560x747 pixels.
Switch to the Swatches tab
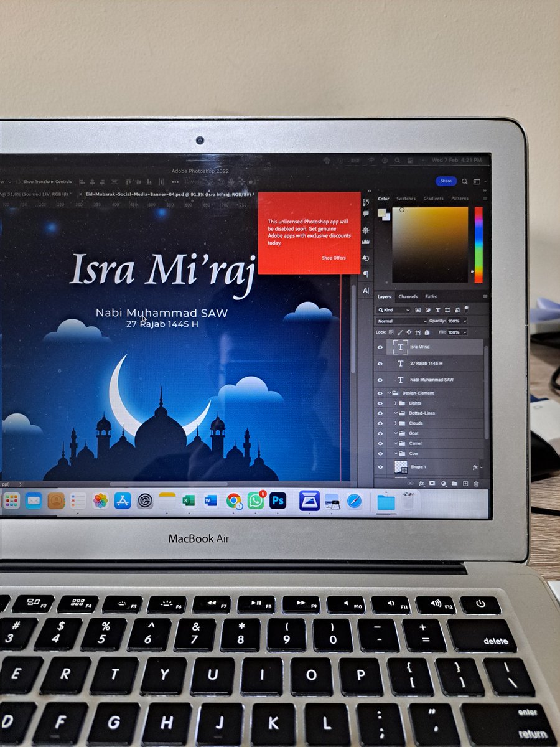coord(406,199)
